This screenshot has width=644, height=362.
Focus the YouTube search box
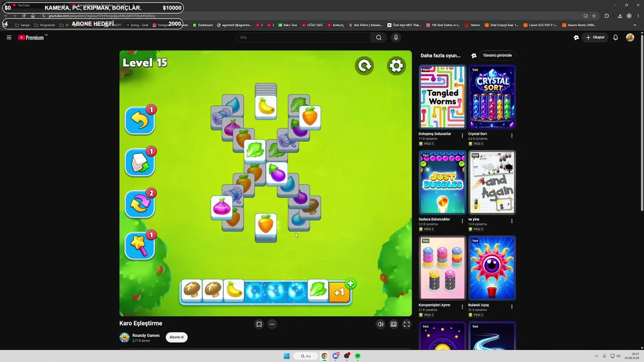pos(304,37)
